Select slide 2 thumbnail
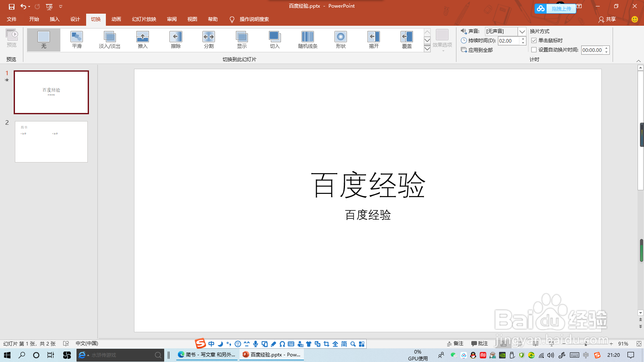 point(51,142)
